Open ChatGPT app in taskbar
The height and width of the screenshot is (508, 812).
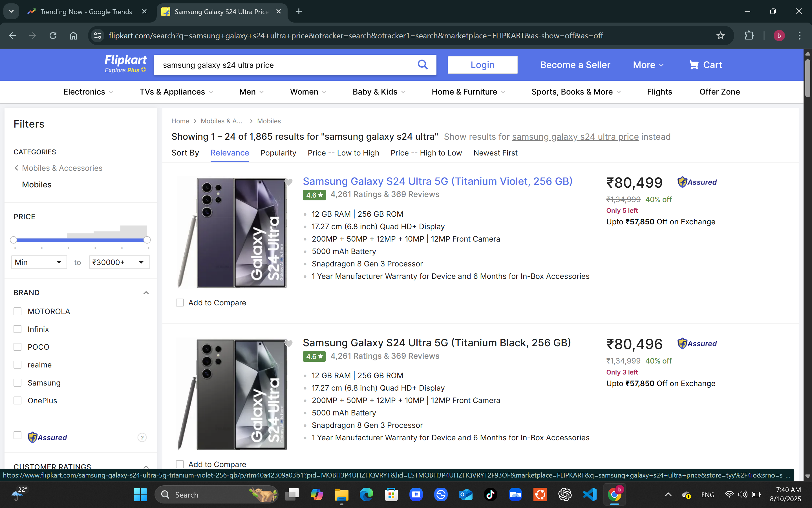click(565, 494)
